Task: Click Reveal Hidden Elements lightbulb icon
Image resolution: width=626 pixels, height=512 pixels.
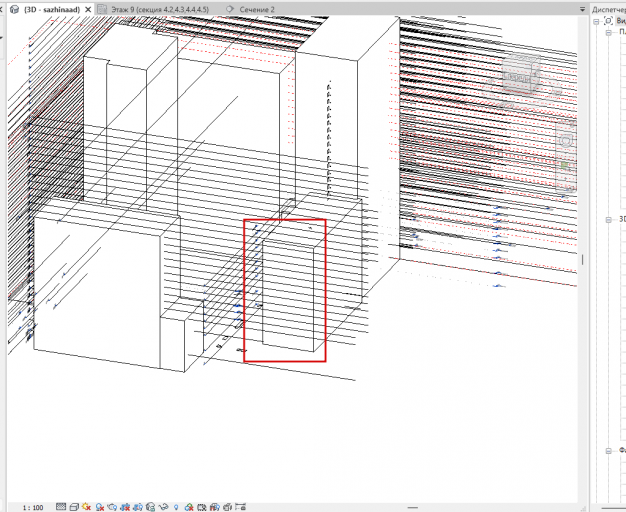Action: 176,507
